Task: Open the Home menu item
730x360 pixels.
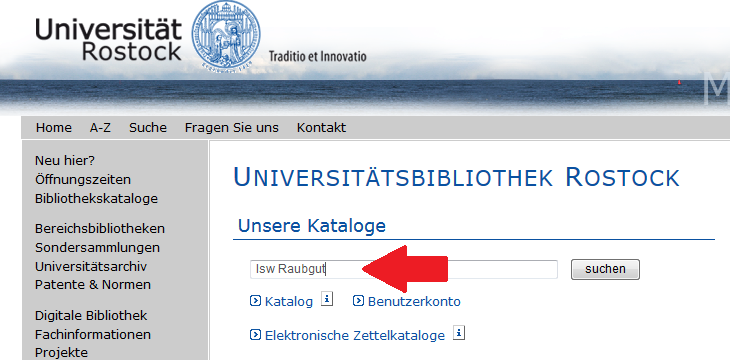Action: [54, 128]
